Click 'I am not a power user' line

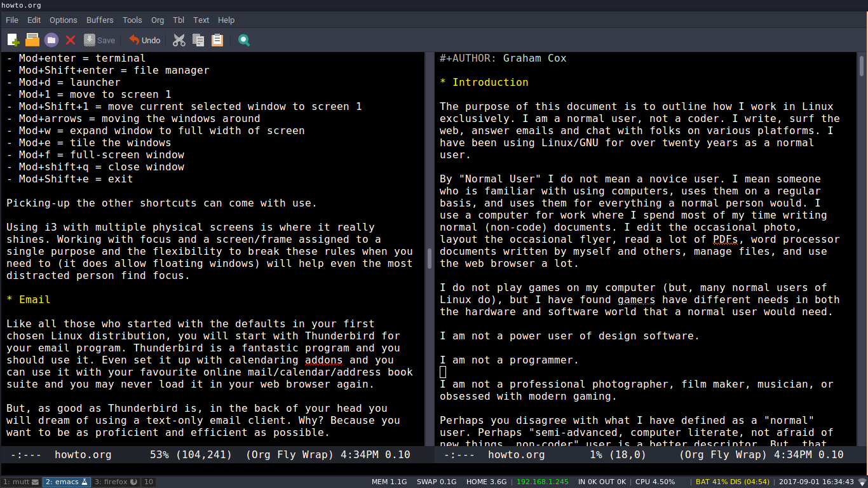coord(570,335)
